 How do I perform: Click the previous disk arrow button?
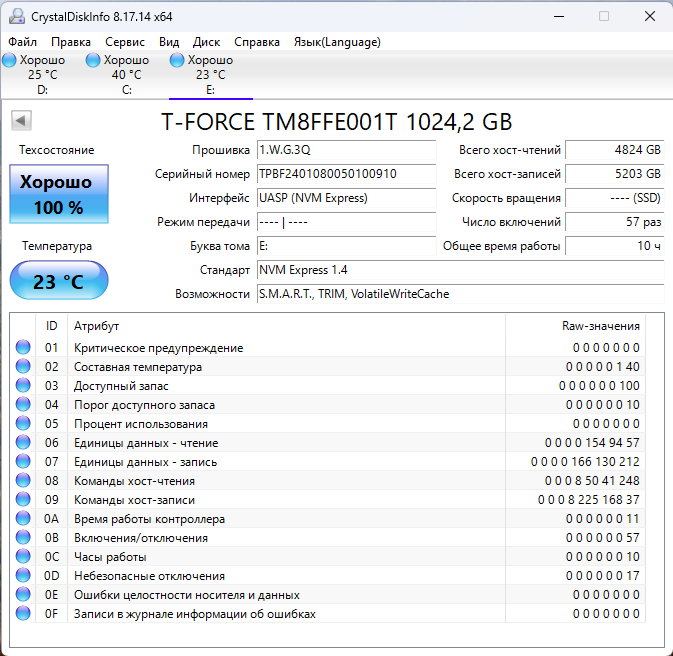coord(21,120)
